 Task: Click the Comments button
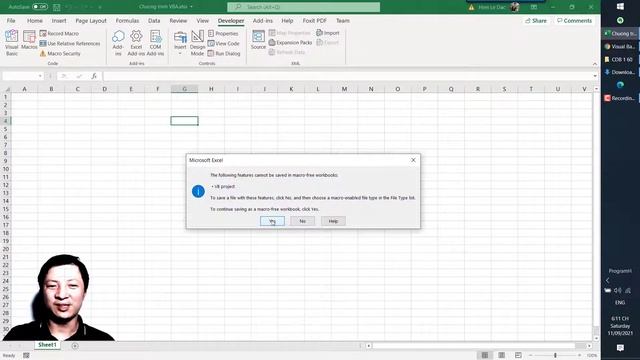click(x=574, y=20)
